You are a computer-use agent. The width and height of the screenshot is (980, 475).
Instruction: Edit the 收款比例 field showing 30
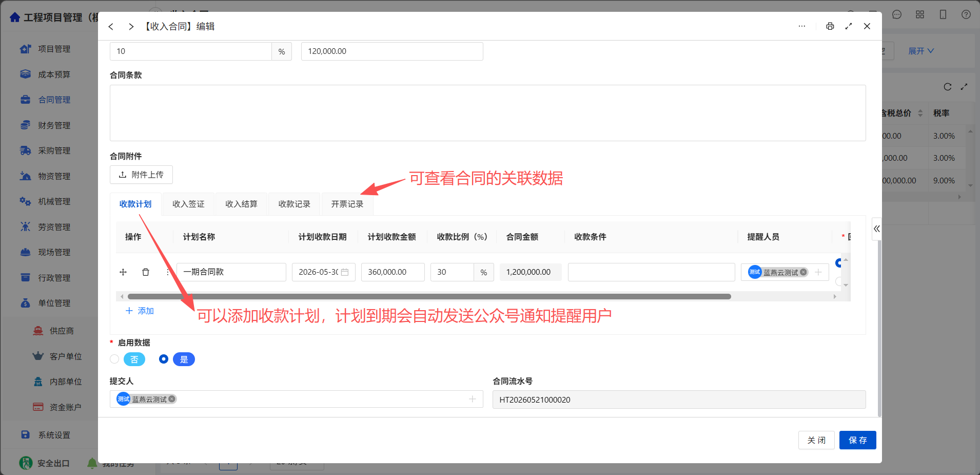pos(452,272)
